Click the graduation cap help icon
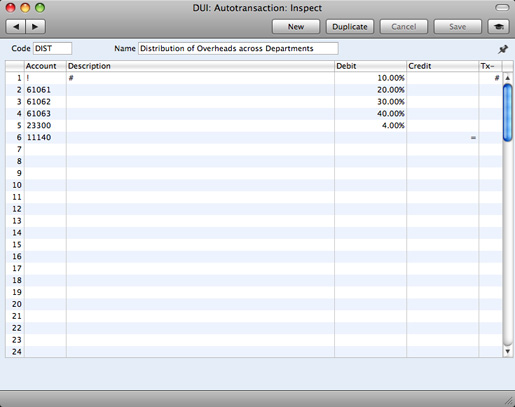This screenshot has height=407, width=515. pyautogui.click(x=499, y=27)
